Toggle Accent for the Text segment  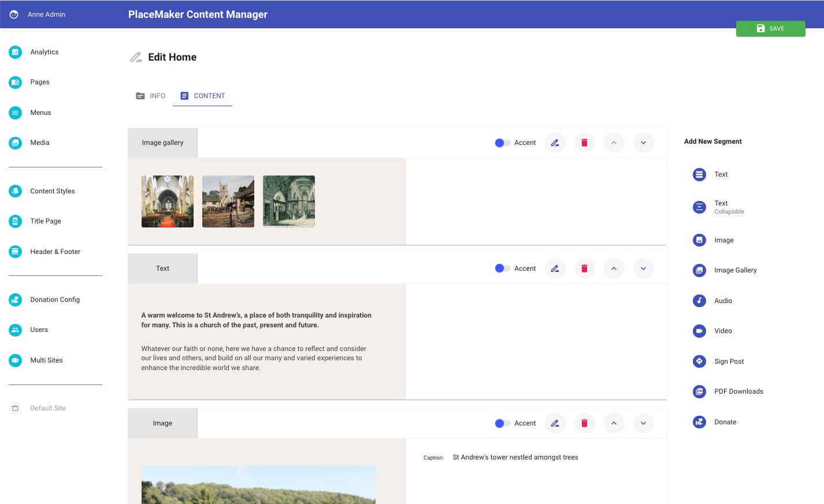pyautogui.click(x=502, y=268)
